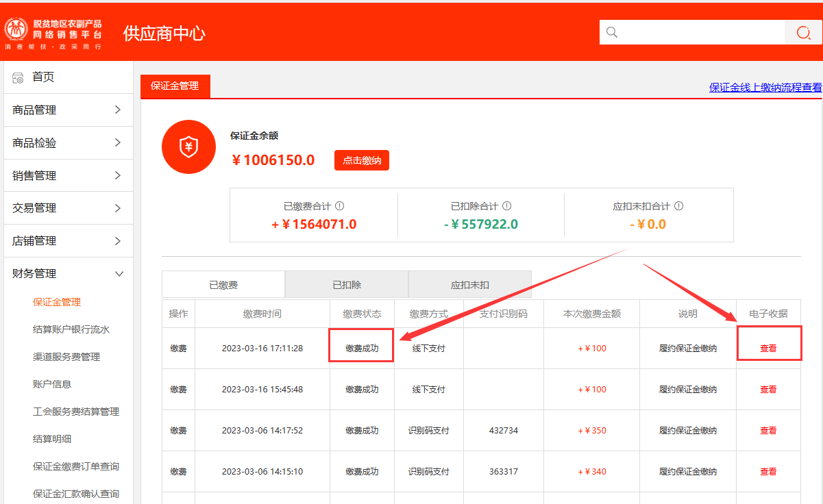Screen dimensions: 823x504
Task: Click the platform logo in the header
Action: pos(53,34)
